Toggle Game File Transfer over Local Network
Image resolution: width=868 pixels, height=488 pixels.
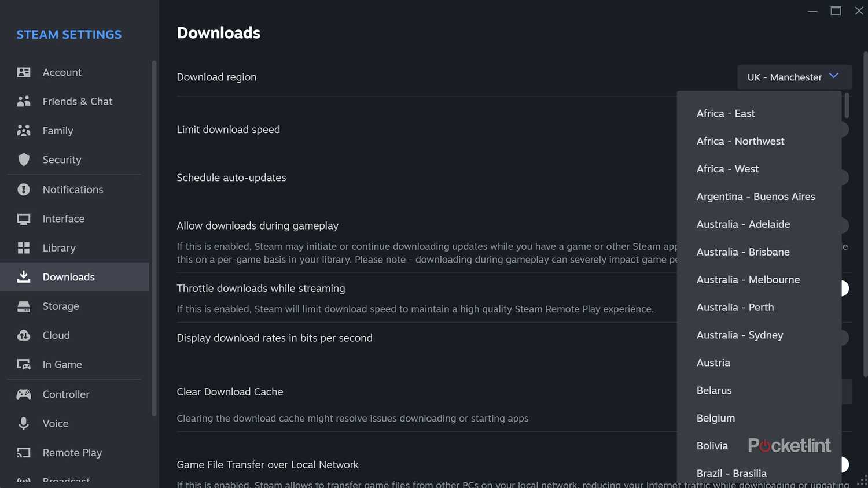coord(845,464)
